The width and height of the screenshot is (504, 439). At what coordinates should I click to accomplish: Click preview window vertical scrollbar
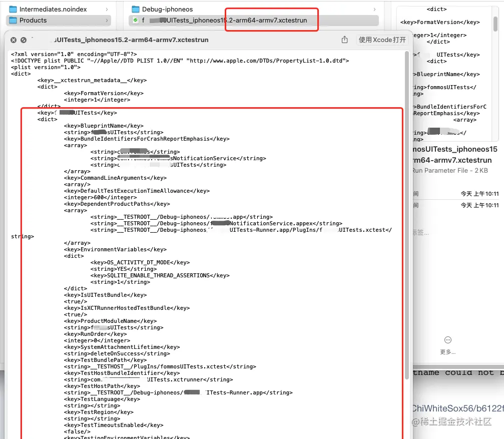click(406, 215)
